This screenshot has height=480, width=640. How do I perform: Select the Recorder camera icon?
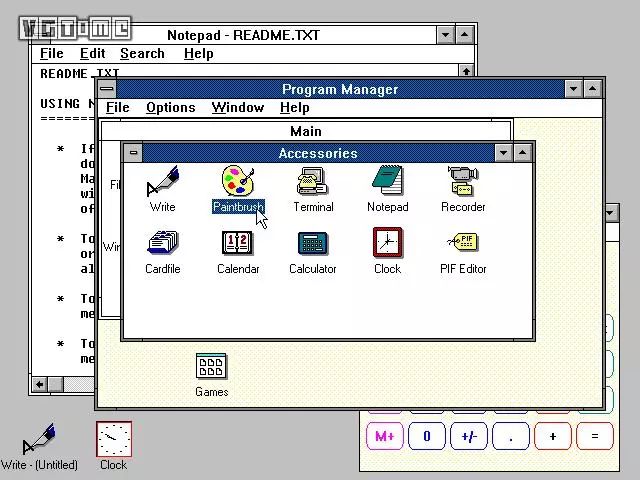(462, 180)
